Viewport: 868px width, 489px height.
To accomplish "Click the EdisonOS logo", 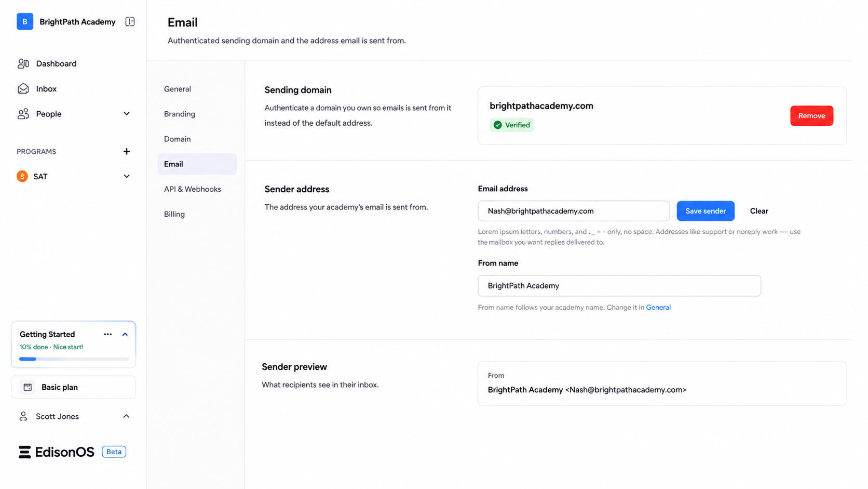I will tap(57, 452).
